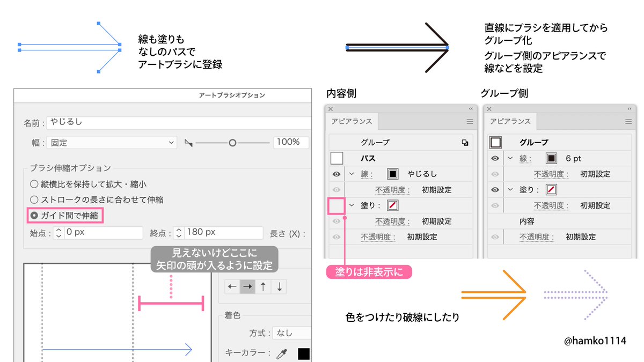This screenshot has width=644, height=362.
Task: Collapse the 塗り chevron in グループ側 panel
Action: click(510, 190)
